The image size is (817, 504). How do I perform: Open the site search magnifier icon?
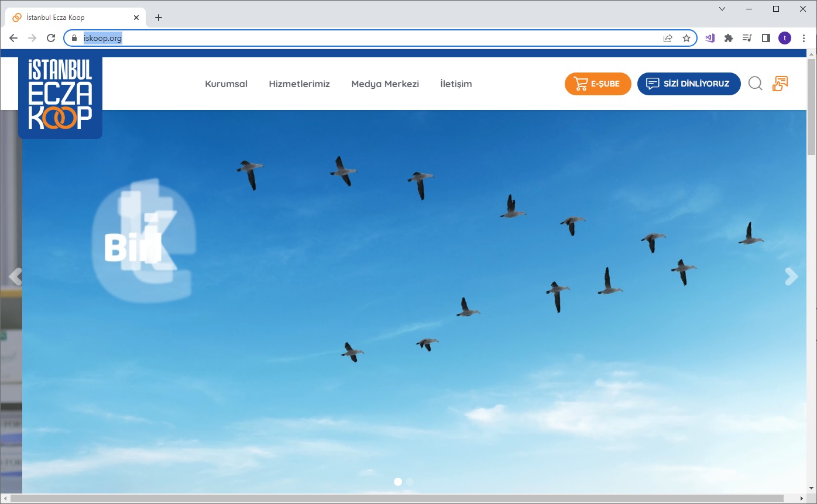(x=756, y=84)
